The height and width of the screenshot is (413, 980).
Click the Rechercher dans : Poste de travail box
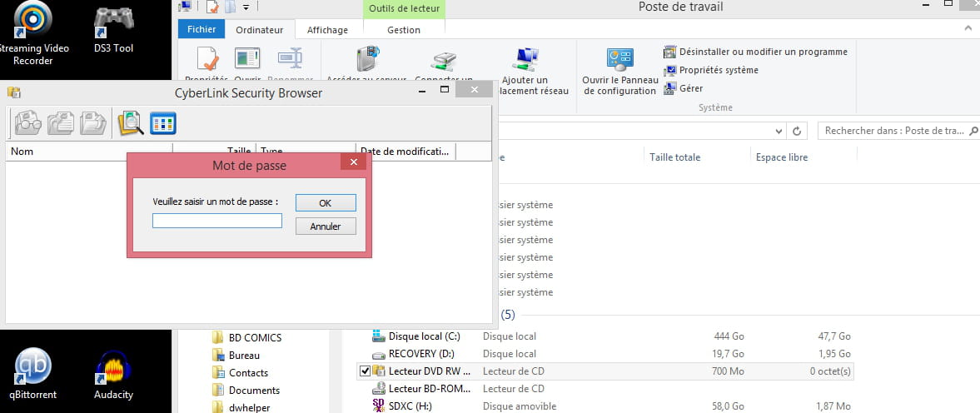click(x=898, y=131)
